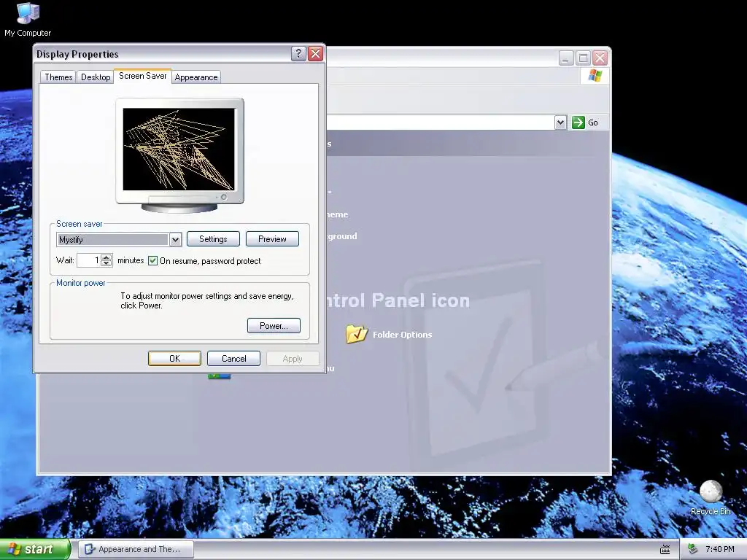Click the help question mark in Display Properties
The height and width of the screenshot is (560, 747).
pyautogui.click(x=298, y=54)
